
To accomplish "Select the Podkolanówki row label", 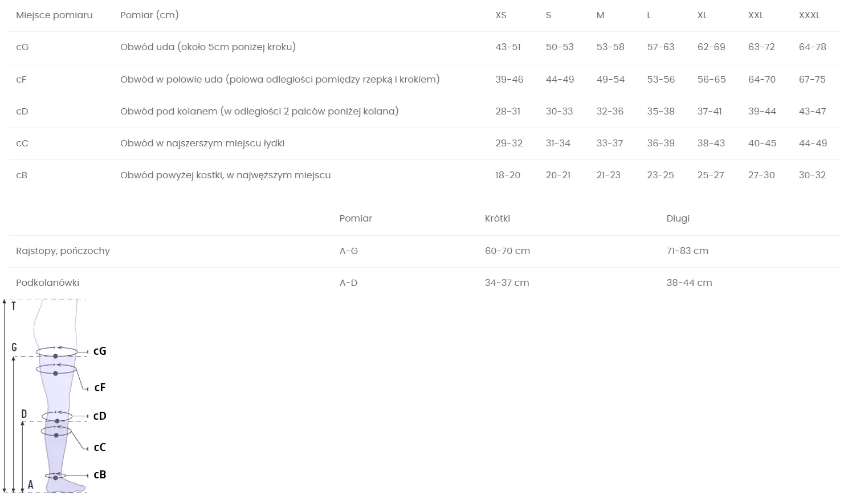I will point(47,283).
